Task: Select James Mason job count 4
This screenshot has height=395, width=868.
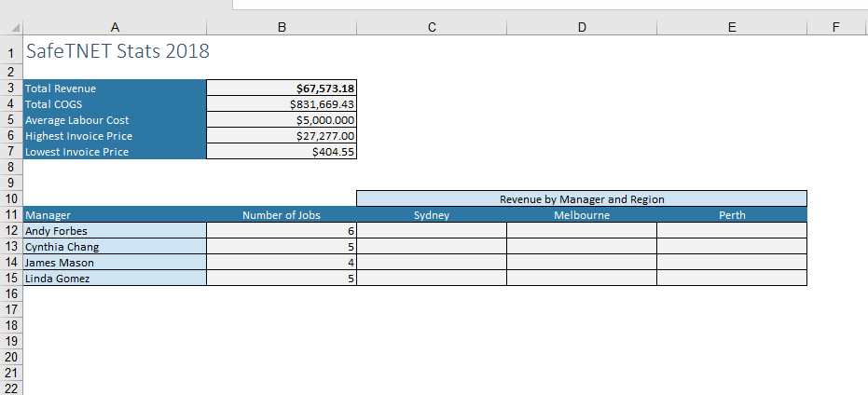Action: tap(282, 262)
